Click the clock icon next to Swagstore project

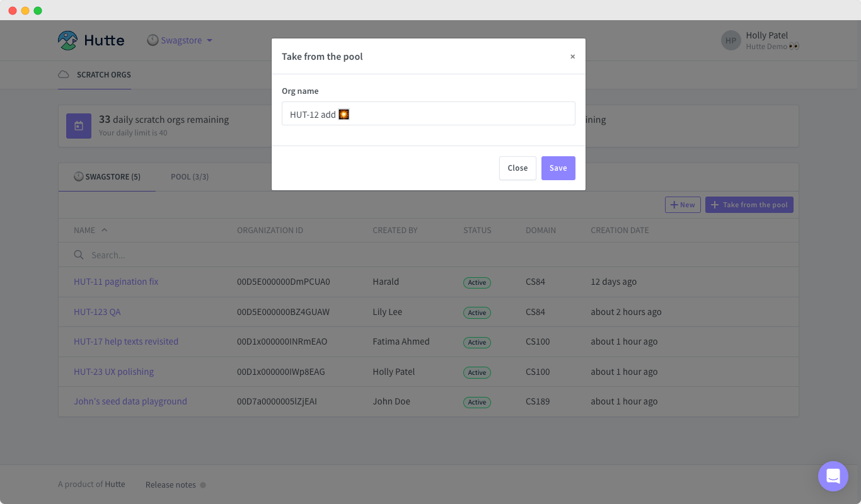[153, 40]
